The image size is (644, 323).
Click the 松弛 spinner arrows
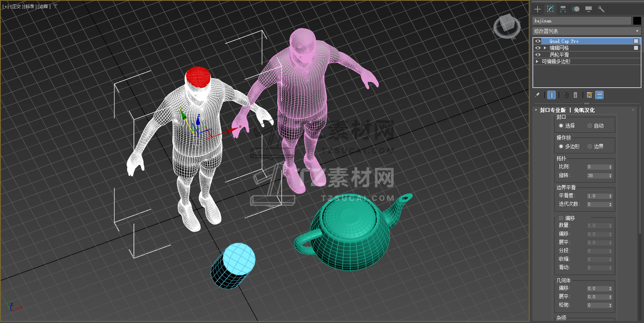coord(610,305)
